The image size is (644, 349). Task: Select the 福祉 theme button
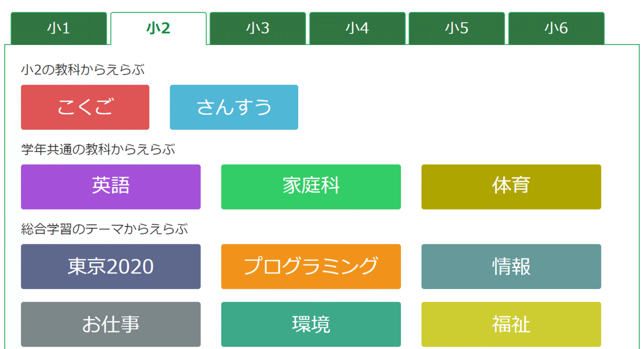point(511,324)
